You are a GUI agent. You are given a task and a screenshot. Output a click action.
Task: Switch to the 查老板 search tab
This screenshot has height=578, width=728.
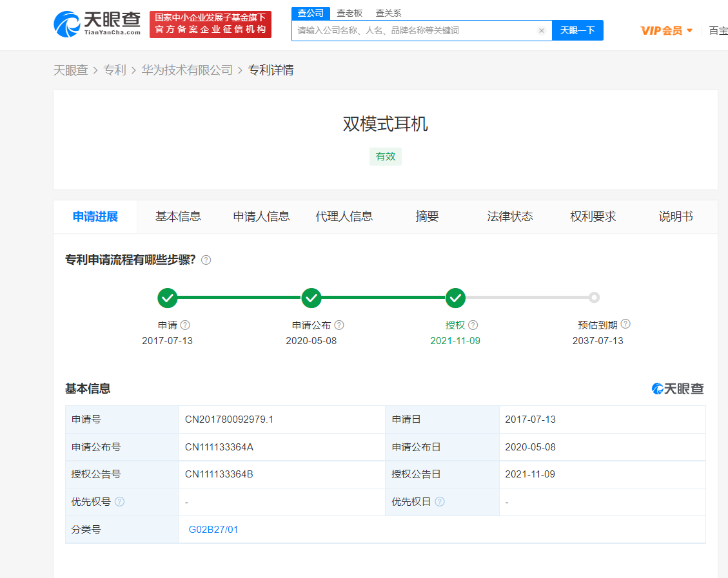349,13
